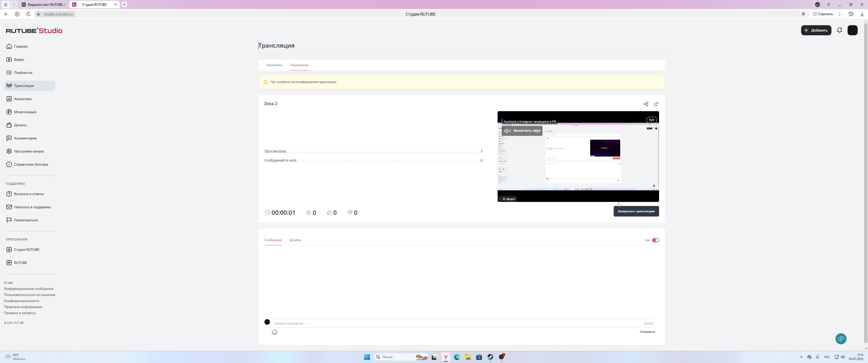Open Донаты in the sidebar

(30, 125)
